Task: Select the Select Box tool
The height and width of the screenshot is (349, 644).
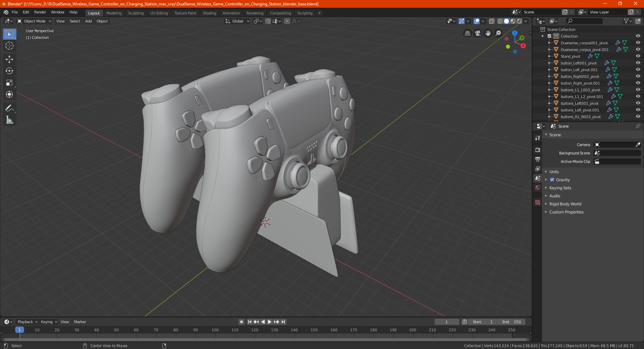Action: (x=9, y=34)
